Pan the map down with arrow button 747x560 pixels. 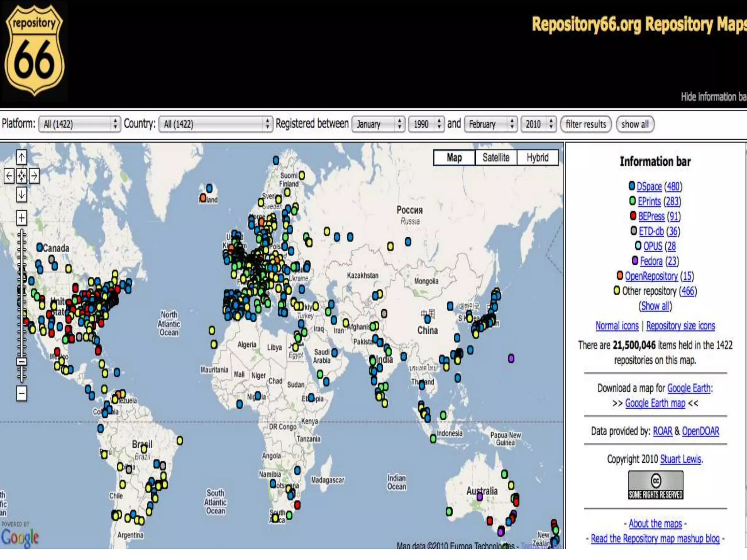[22, 195]
